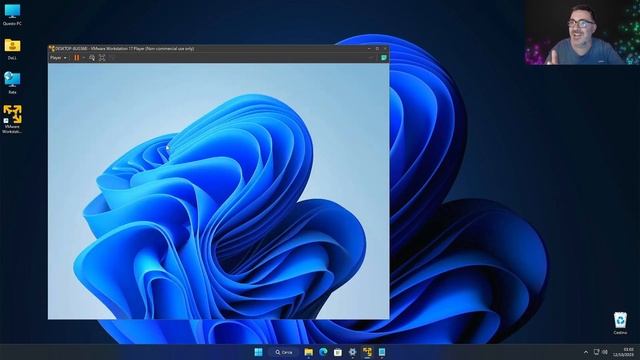Select the Cestino recycle bin icon

(620, 323)
